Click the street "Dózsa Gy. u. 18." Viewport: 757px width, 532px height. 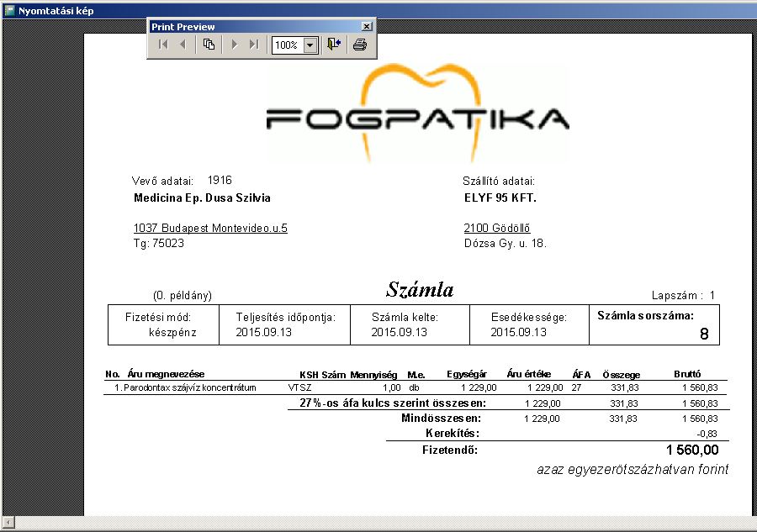pyautogui.click(x=505, y=243)
